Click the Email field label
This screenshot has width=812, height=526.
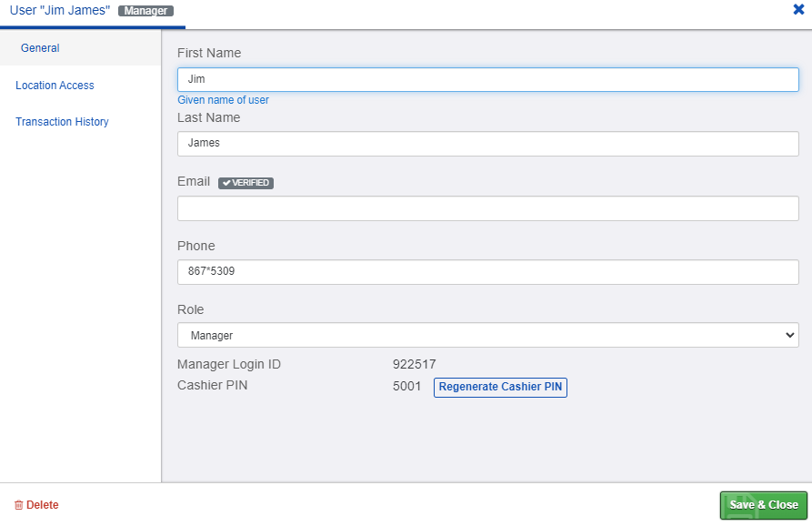click(x=194, y=181)
